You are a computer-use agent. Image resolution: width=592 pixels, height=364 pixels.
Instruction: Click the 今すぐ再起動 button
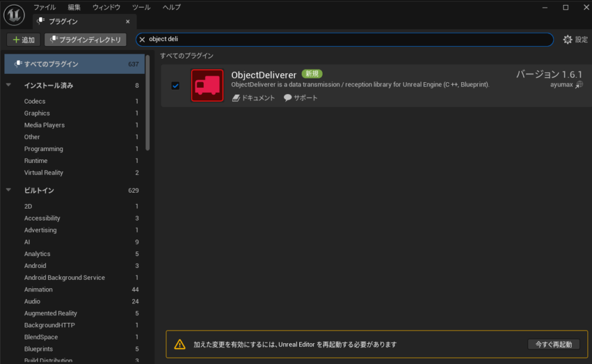[553, 344]
